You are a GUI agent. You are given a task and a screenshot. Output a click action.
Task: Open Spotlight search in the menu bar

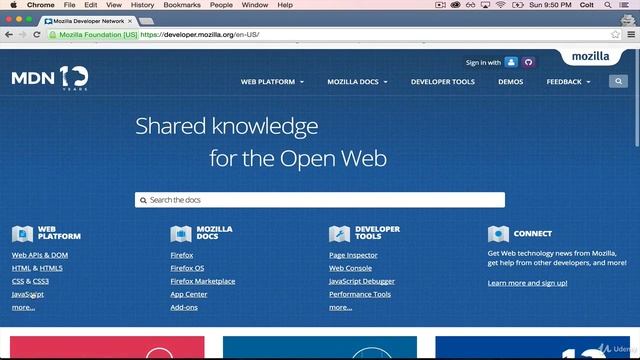coord(608,5)
